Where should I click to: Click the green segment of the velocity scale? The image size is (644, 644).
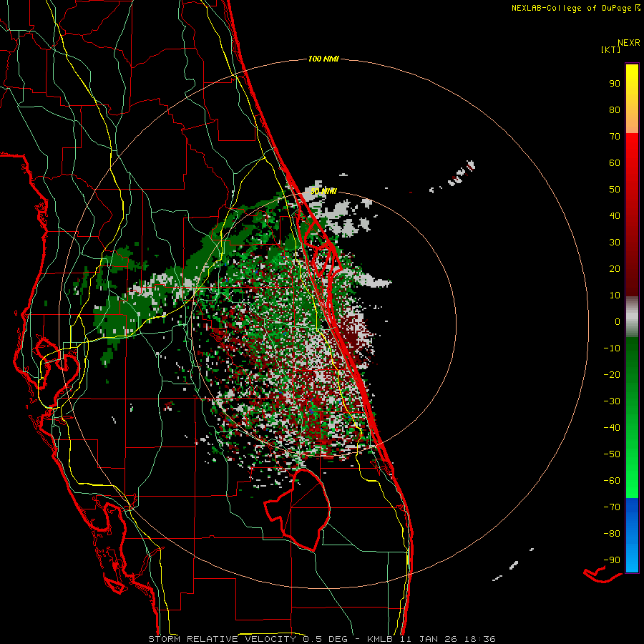click(x=632, y=418)
